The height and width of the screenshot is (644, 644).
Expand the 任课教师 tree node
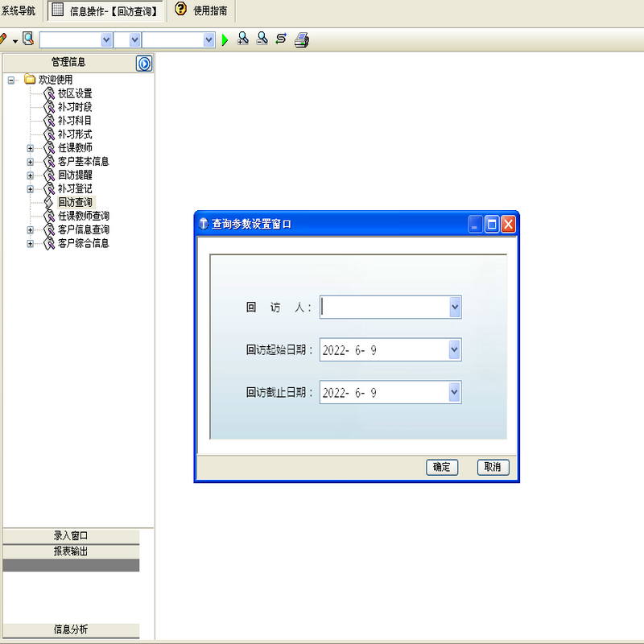pos(30,148)
